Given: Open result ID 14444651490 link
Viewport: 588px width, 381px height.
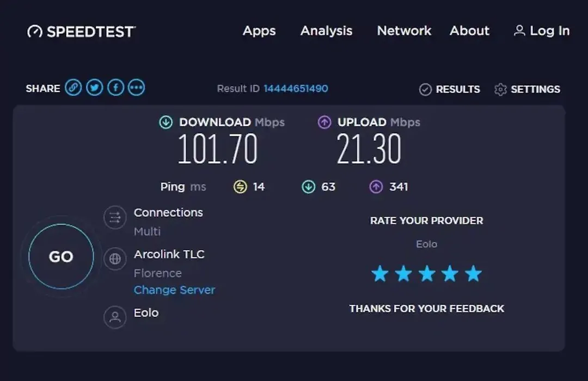Looking at the screenshot, I should pyautogui.click(x=296, y=89).
